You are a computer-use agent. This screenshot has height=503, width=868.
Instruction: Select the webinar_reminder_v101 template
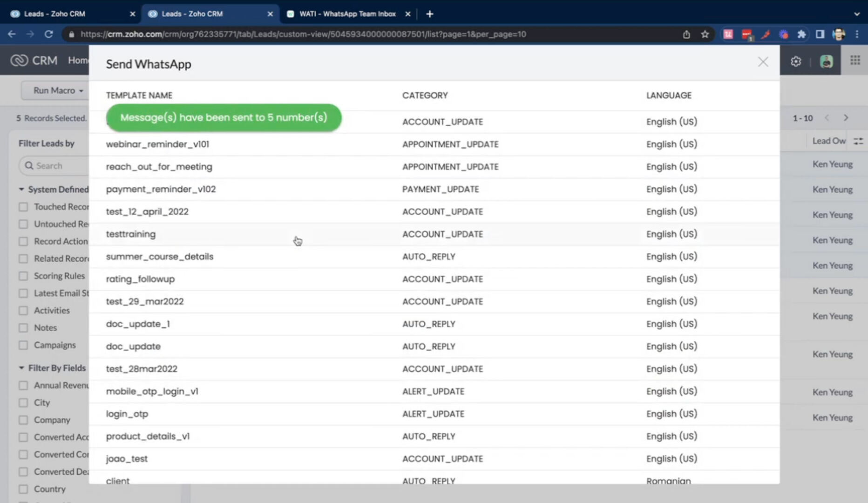coord(434,144)
